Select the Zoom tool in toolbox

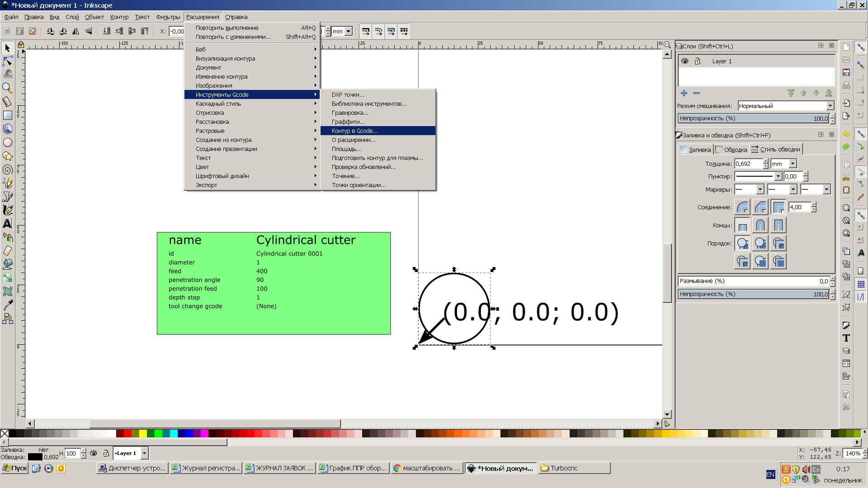tap(7, 88)
